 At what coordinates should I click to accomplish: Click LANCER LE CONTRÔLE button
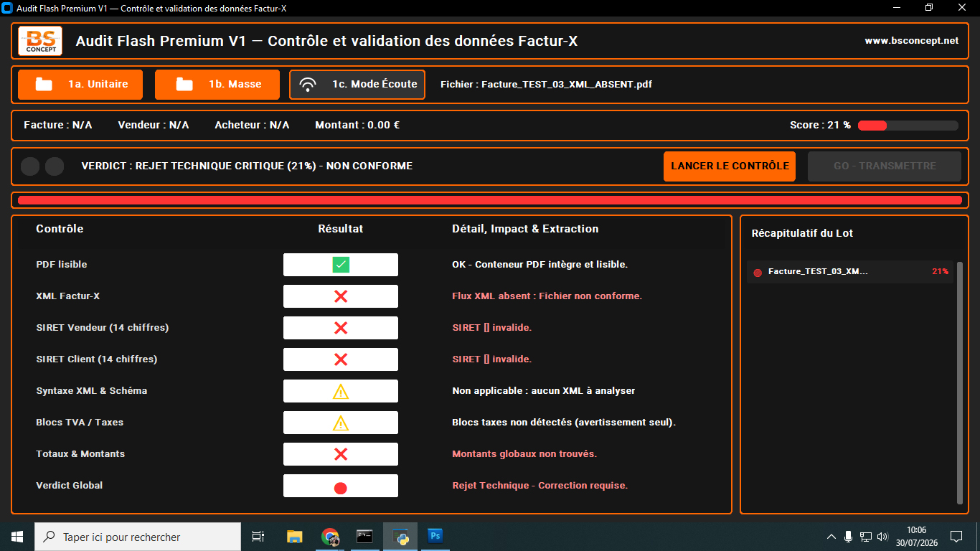tap(730, 166)
